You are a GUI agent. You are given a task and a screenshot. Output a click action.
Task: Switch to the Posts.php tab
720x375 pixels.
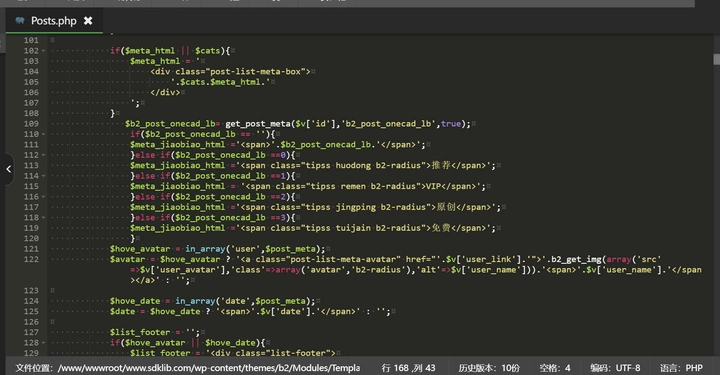54,21
